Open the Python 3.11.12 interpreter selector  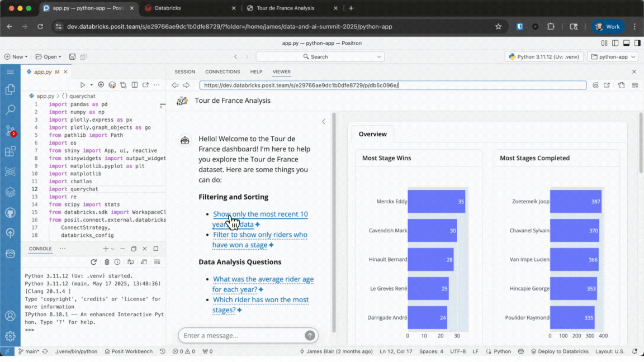coord(543,56)
